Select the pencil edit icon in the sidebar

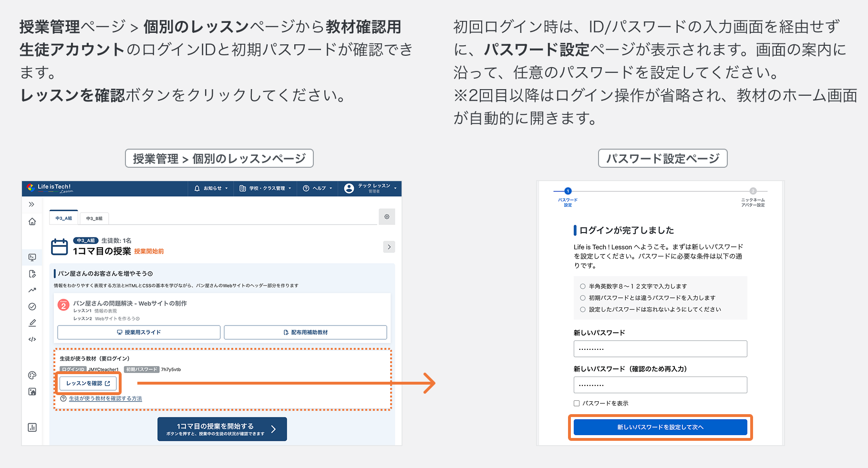click(x=32, y=323)
